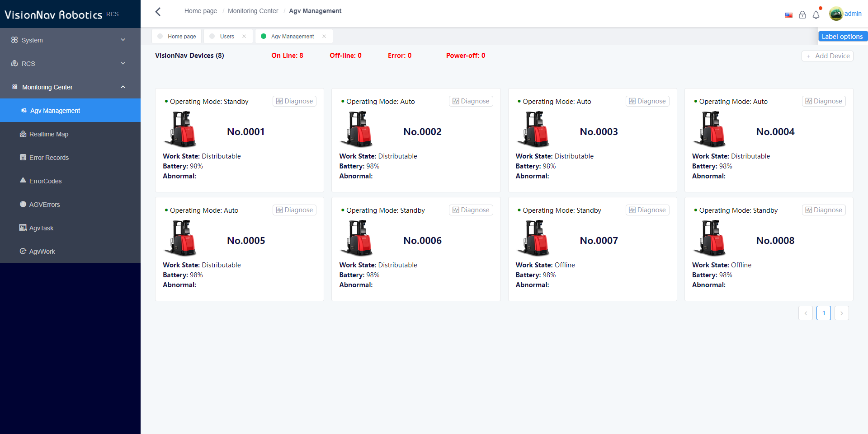
Task: Click the lock screen icon
Action: [x=802, y=15]
